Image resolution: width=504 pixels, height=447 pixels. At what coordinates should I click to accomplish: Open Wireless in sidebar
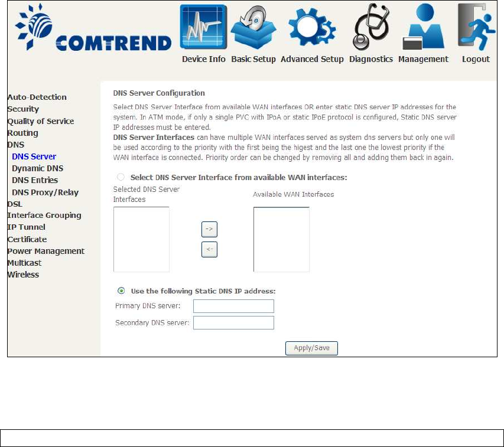tap(23, 275)
